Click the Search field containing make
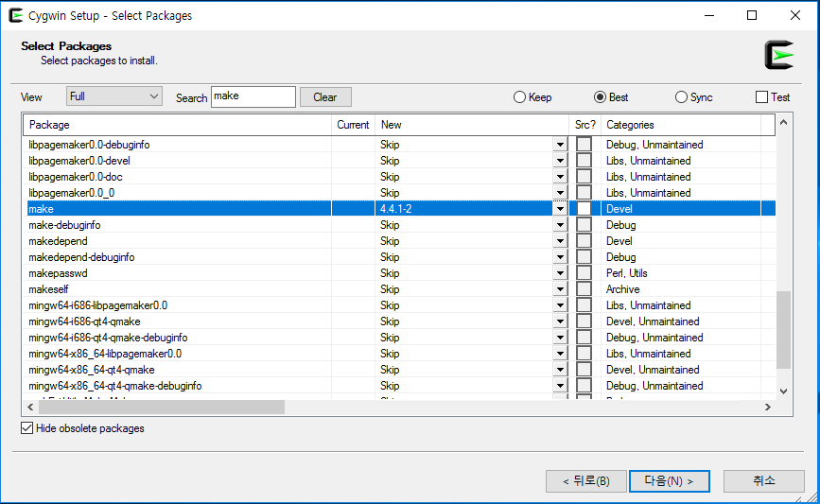Screen dimensions: 820x504 pyautogui.click(x=253, y=96)
